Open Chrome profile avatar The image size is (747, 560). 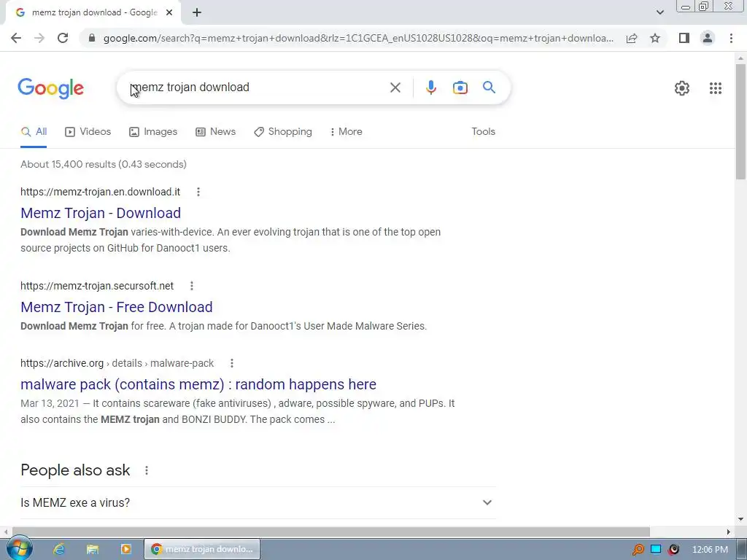point(708,38)
